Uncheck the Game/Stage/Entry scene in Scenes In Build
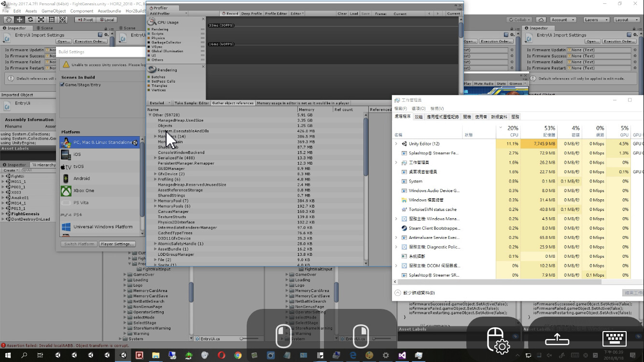The width and height of the screenshot is (644, 362). tap(62, 84)
